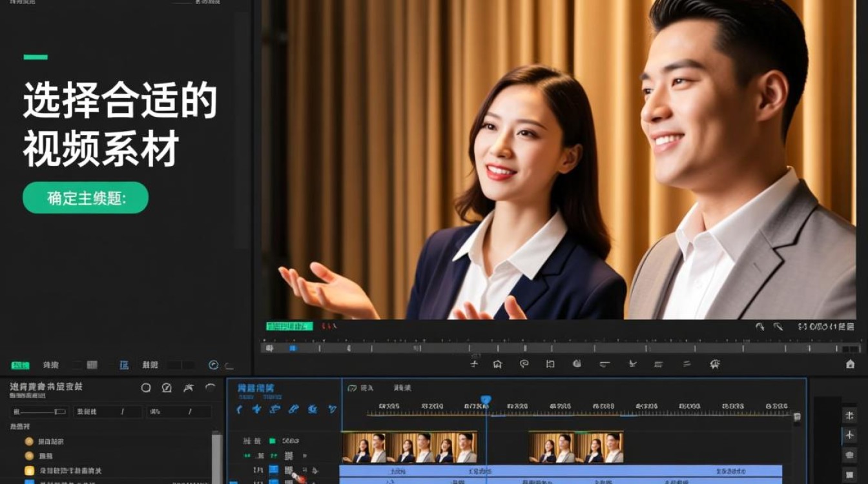868x484 pixels.
Task: Adjust the small slider under the effects panel title
Action: point(40,412)
